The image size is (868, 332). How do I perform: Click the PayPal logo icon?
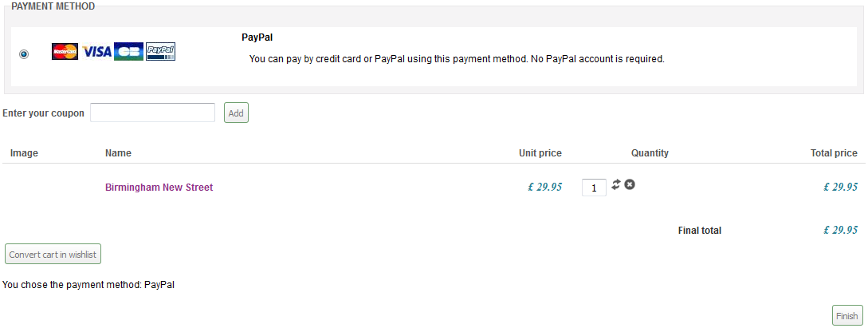160,52
